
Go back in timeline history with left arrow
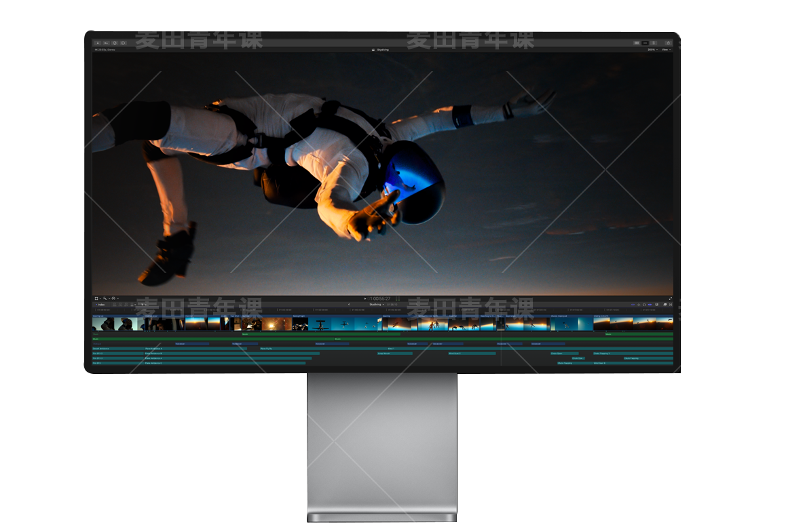pyautogui.click(x=349, y=304)
